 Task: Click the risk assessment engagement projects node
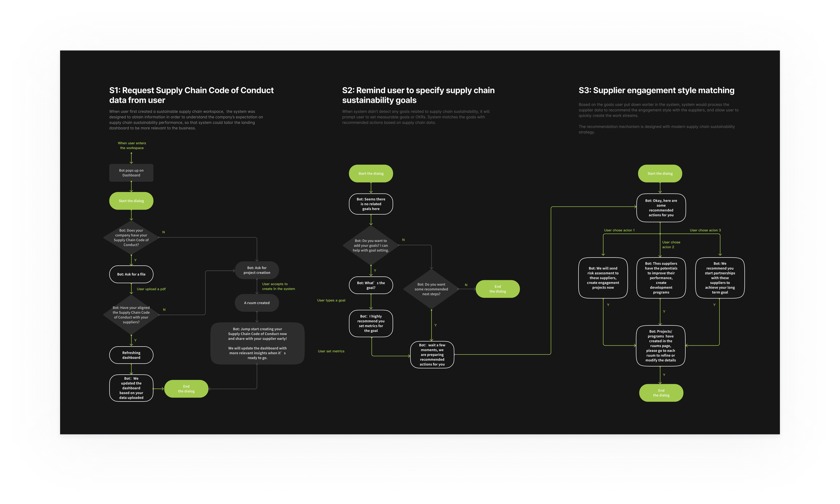(603, 278)
